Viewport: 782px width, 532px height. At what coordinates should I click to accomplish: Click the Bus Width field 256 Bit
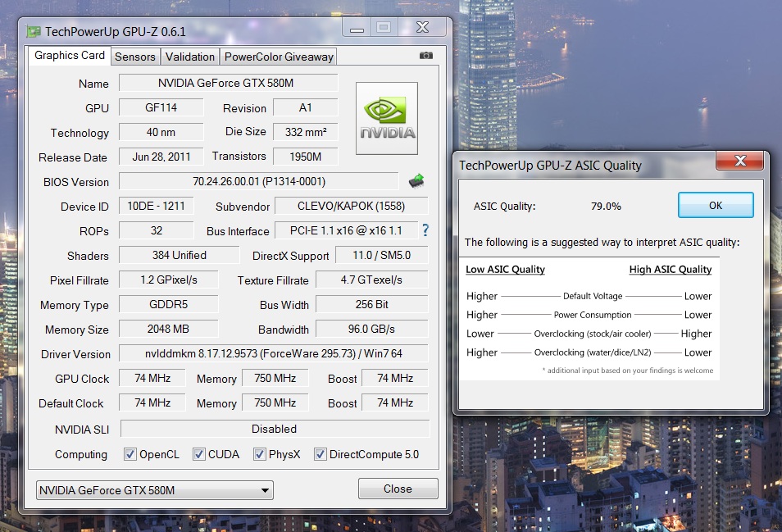coord(371,304)
